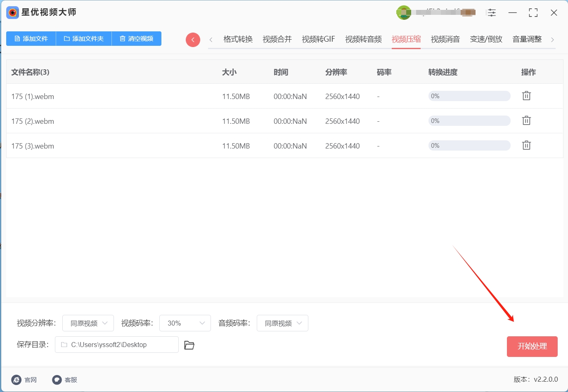Expand the 视频码率 dropdown set to 30%
The image size is (568, 392).
(185, 323)
